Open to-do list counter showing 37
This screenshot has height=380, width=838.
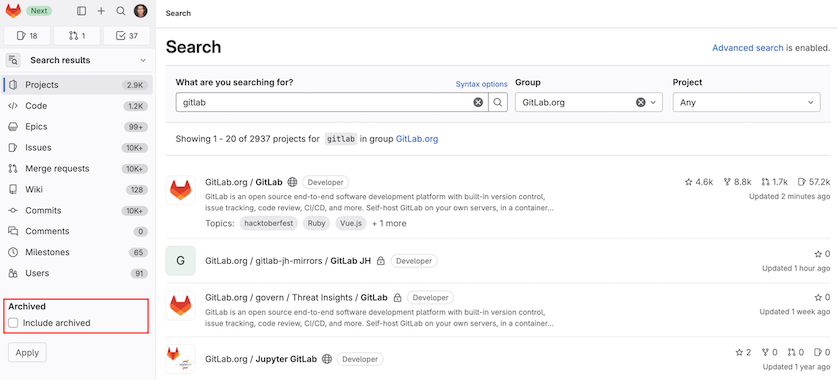127,36
